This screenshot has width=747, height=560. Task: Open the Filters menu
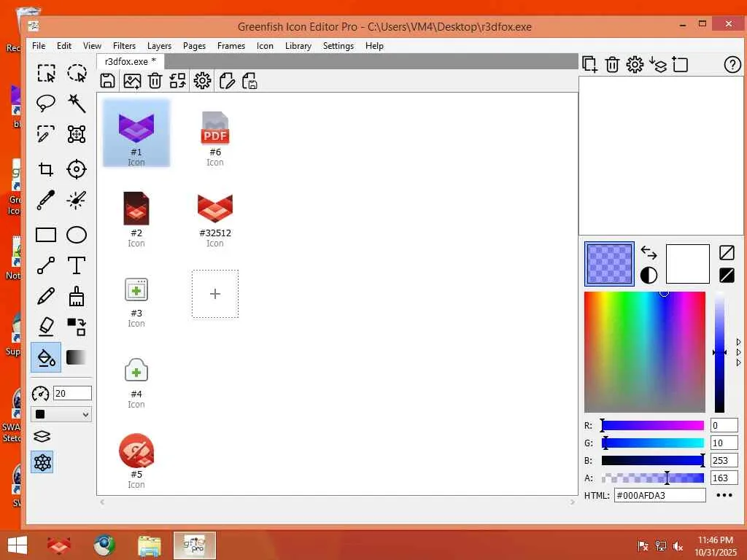tap(124, 46)
